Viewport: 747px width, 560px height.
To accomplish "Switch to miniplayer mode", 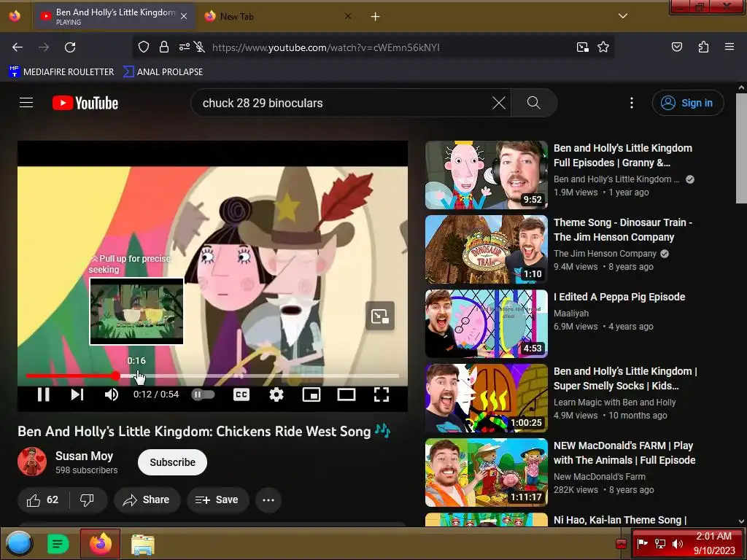I will [x=311, y=394].
